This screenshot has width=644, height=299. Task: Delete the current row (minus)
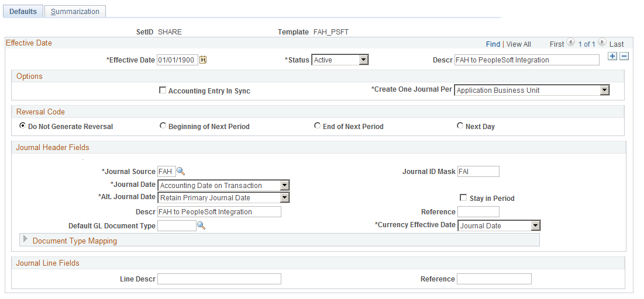tap(624, 57)
